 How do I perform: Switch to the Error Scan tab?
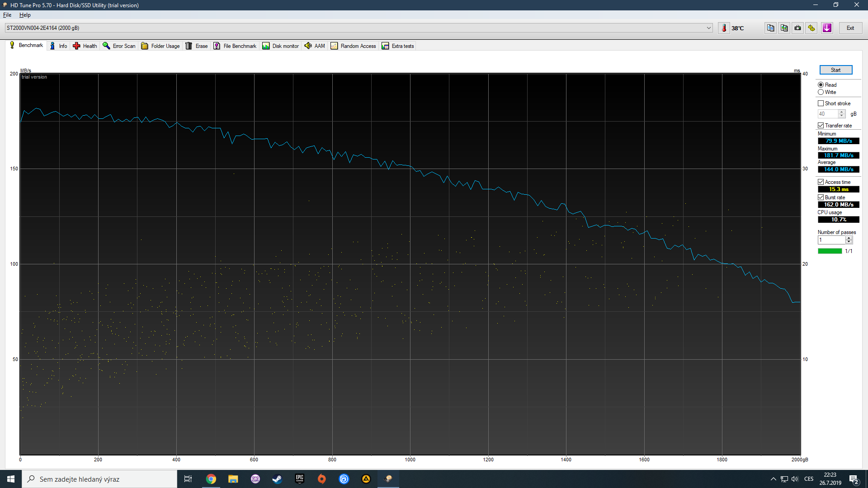point(119,46)
